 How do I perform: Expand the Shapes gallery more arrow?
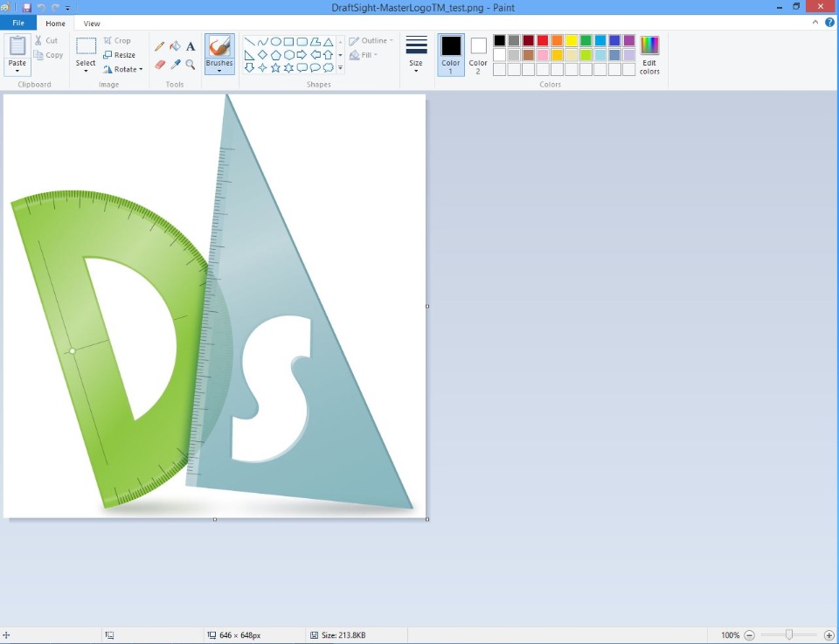(x=340, y=68)
